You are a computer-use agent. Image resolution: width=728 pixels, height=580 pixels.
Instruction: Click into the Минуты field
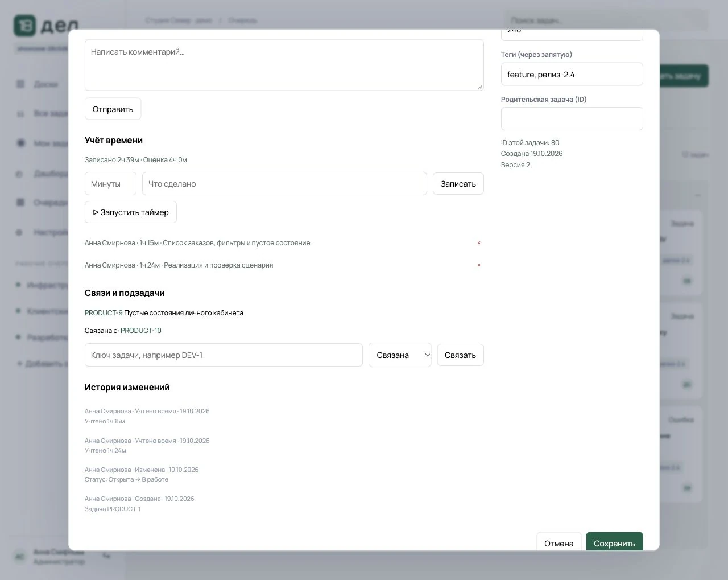coord(110,184)
